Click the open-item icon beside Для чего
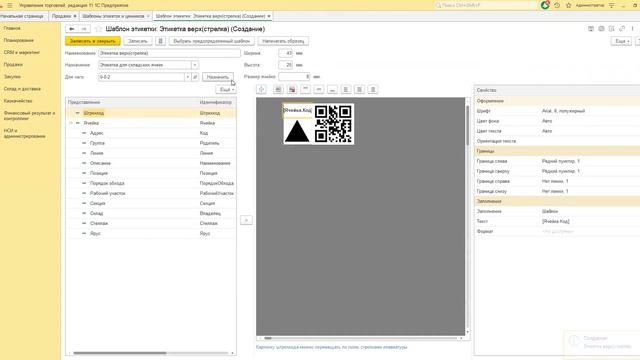Viewport: 640px width, 360px height. tap(195, 77)
